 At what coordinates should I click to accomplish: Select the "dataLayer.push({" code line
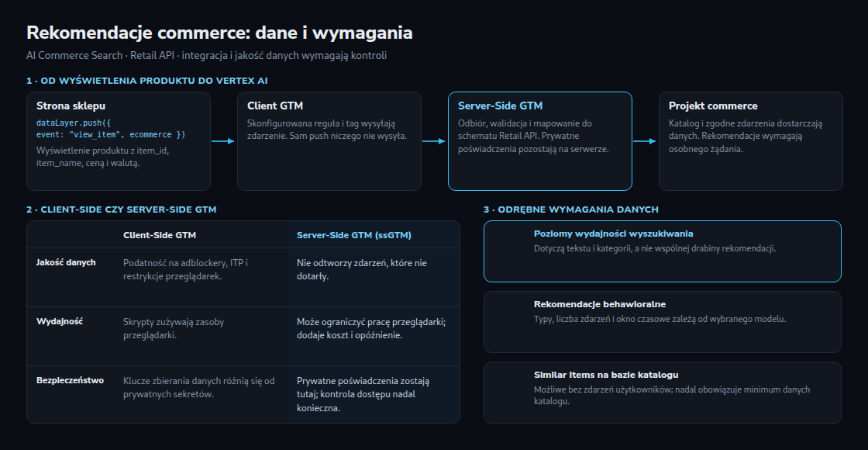tap(74, 123)
